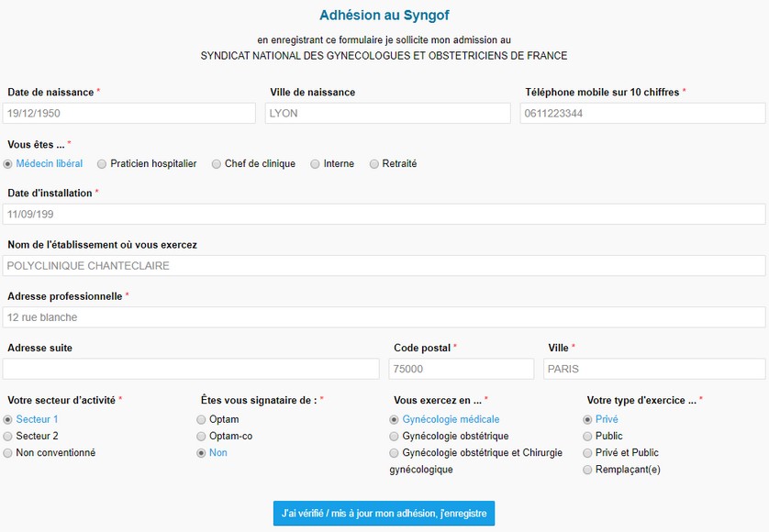This screenshot has height=532, width=769.
Task: Choose Secteur 1 as activity sector
Action: tap(8, 420)
